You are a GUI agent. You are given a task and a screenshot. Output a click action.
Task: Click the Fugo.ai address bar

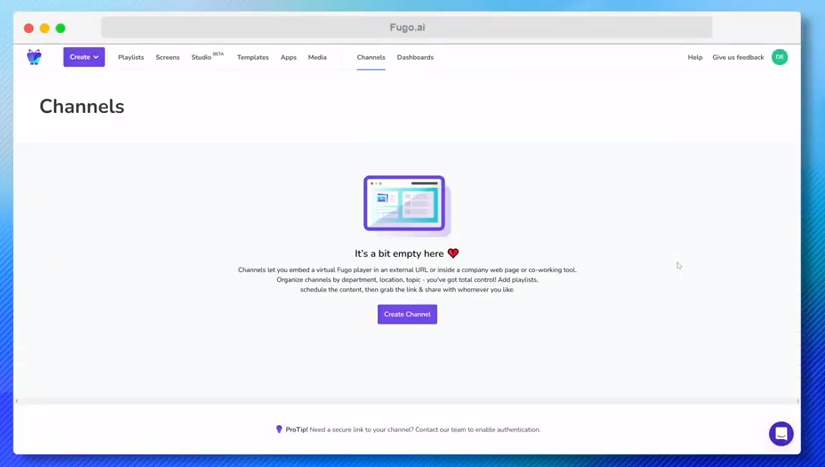tap(407, 27)
